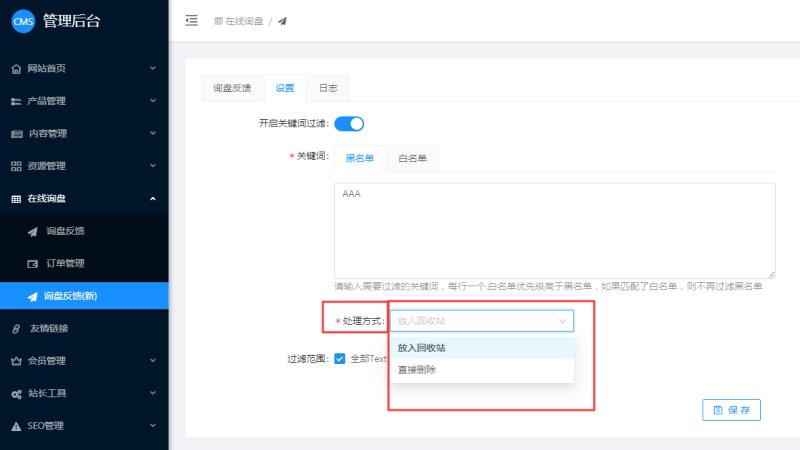Toggle the 开启关键词过滤 switch off
The width and height of the screenshot is (800, 450).
click(x=348, y=124)
